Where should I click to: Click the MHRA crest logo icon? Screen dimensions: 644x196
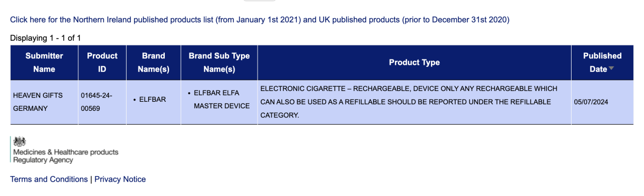click(x=20, y=141)
